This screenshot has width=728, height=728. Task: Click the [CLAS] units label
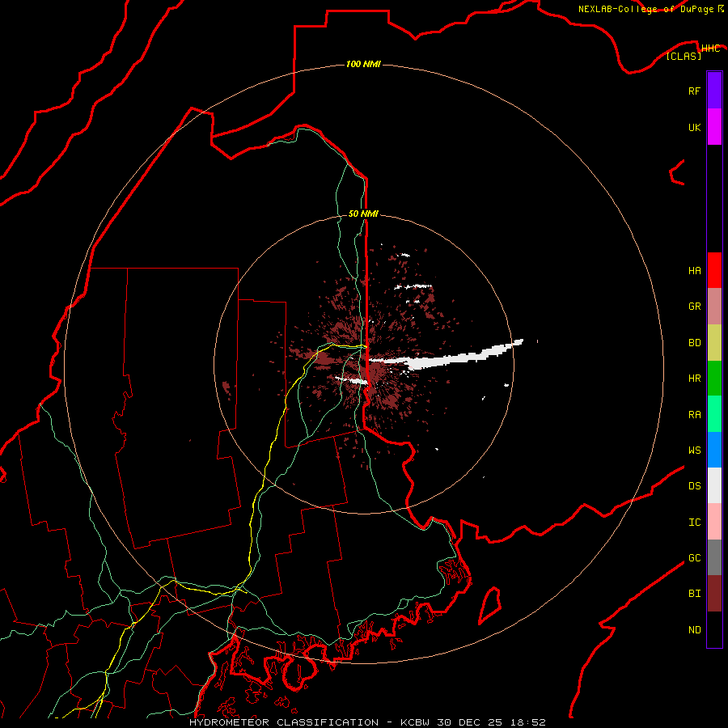[x=684, y=57]
